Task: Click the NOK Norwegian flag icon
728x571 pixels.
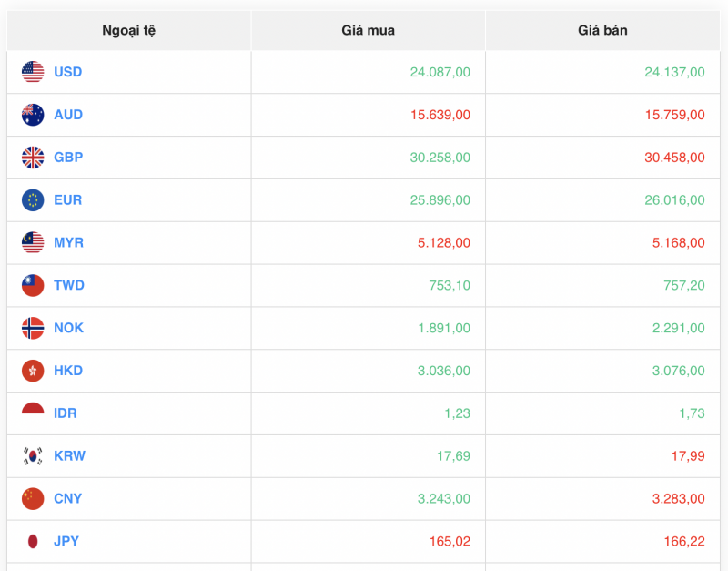Action: click(33, 328)
